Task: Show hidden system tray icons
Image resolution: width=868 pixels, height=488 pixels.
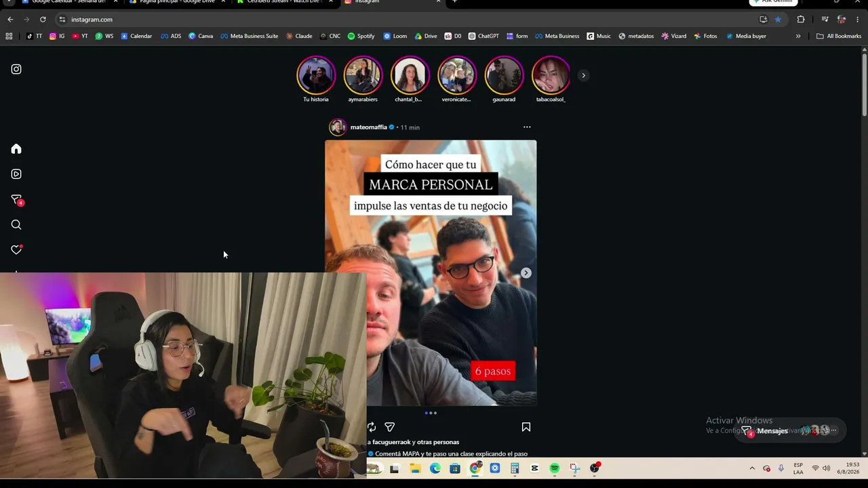Action: pos(751,468)
